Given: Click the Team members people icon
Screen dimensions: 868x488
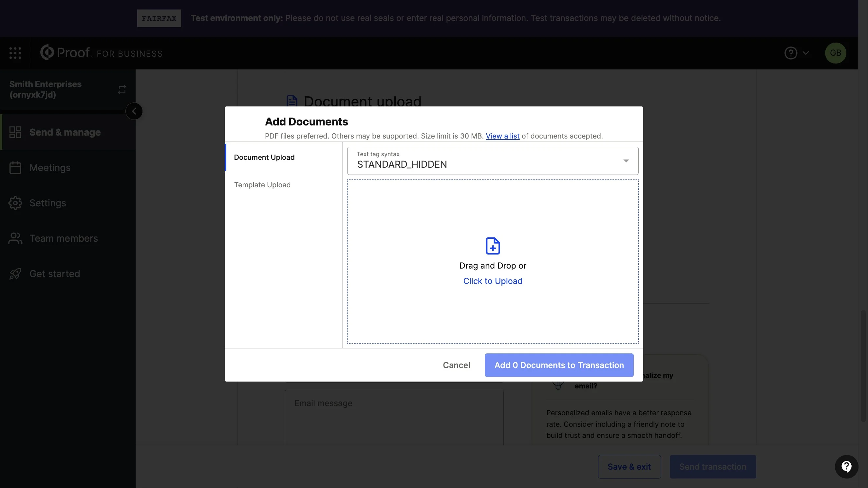Looking at the screenshot, I should (15, 238).
